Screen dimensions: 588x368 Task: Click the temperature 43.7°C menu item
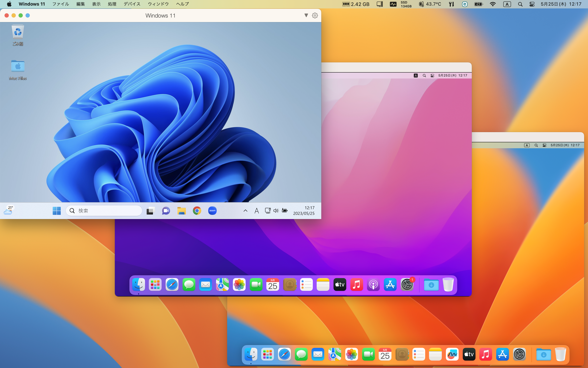click(430, 4)
